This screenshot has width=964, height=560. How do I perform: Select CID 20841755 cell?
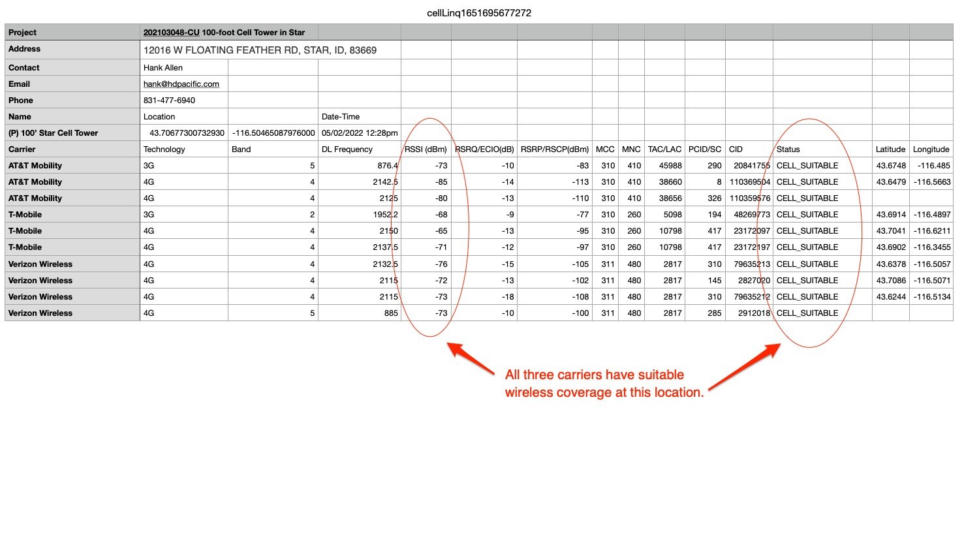click(749, 165)
